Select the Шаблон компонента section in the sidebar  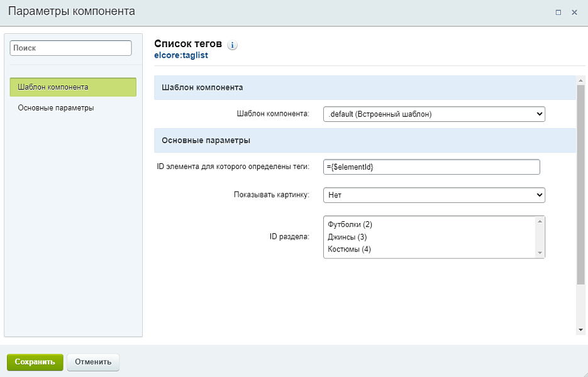(71, 87)
